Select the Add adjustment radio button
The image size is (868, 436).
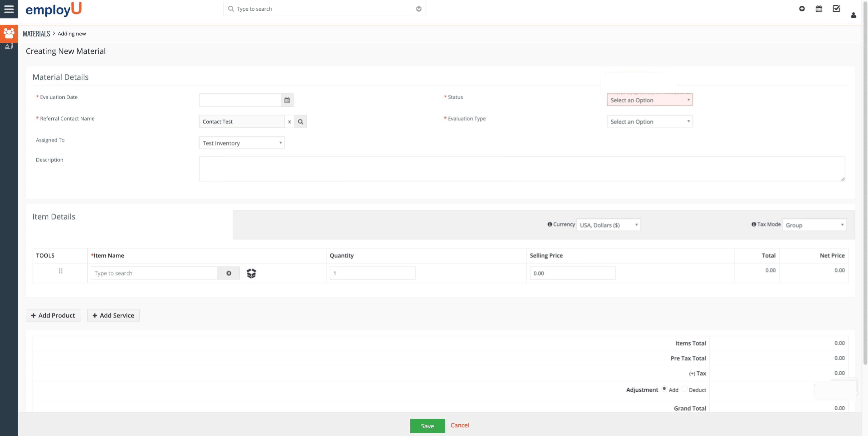[x=664, y=388]
